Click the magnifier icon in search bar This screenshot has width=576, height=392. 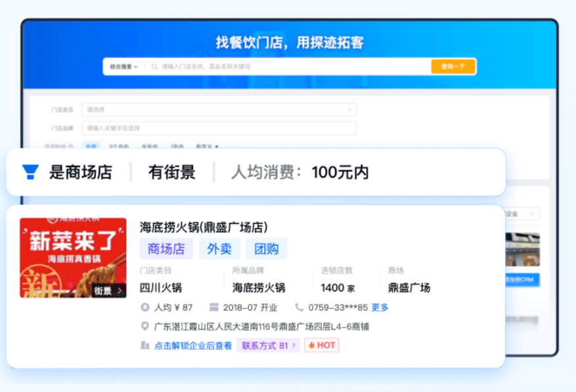[x=155, y=66]
